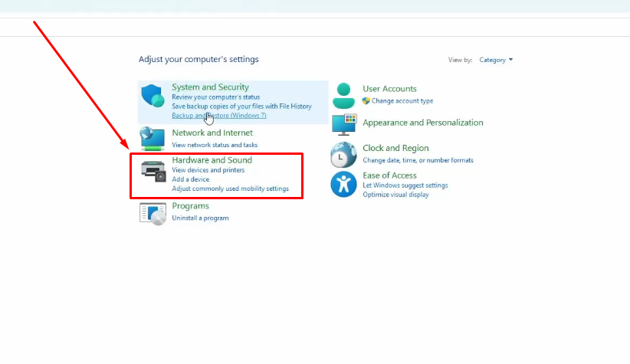Open View devices and printers link

coord(208,170)
